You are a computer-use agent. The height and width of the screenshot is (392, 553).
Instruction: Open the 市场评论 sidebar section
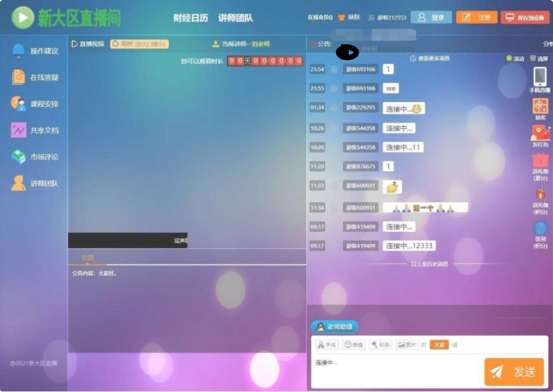coord(35,157)
